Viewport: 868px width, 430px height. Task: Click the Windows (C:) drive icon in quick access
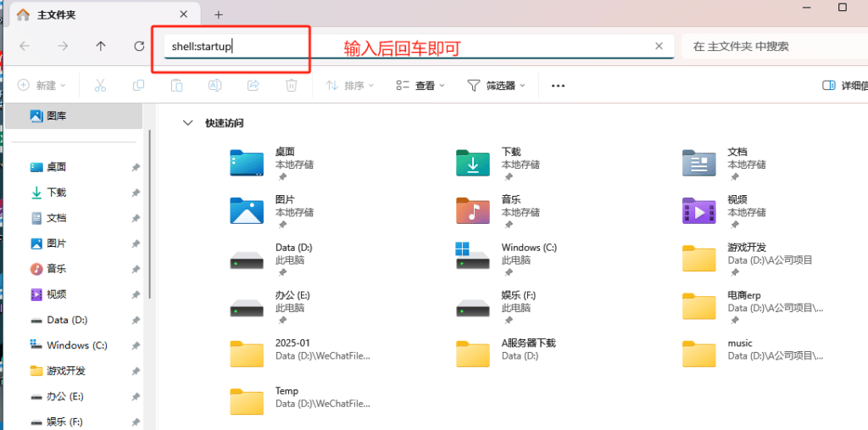pos(473,256)
